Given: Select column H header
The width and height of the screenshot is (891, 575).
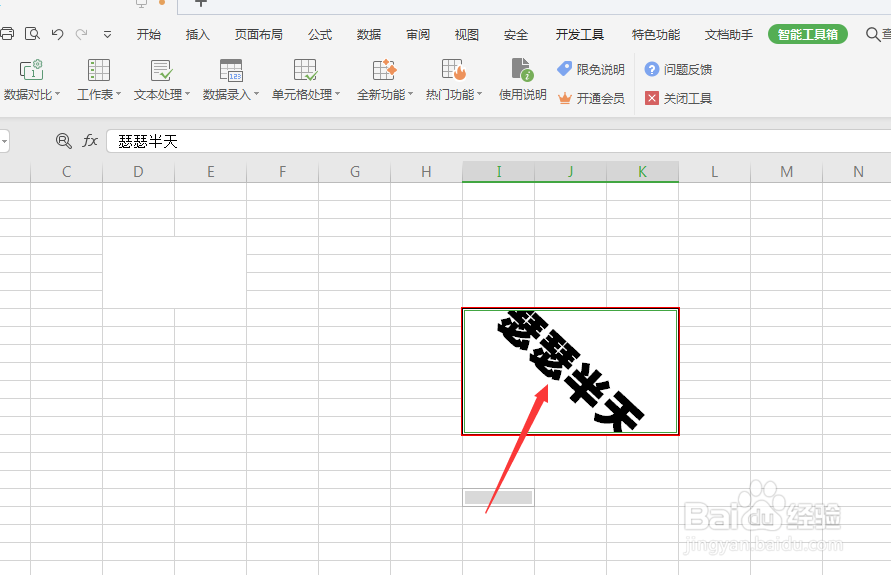Looking at the screenshot, I should pos(427,172).
